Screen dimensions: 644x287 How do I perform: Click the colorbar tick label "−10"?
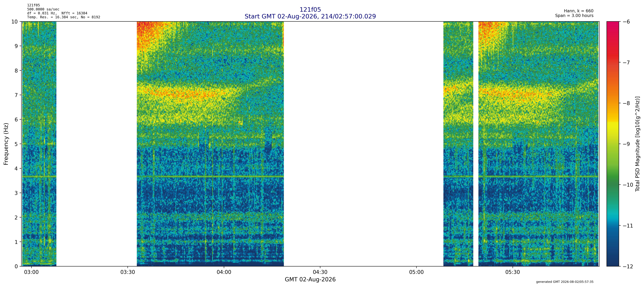click(x=628, y=185)
